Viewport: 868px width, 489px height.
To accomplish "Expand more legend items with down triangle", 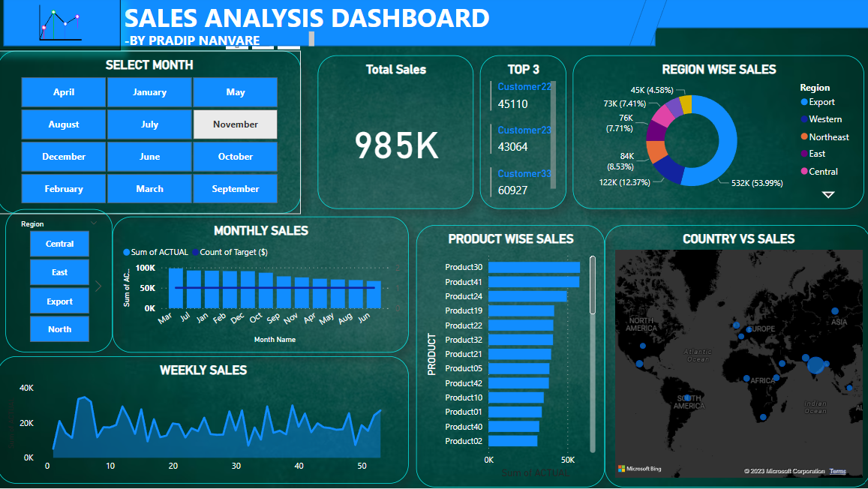I will (828, 194).
